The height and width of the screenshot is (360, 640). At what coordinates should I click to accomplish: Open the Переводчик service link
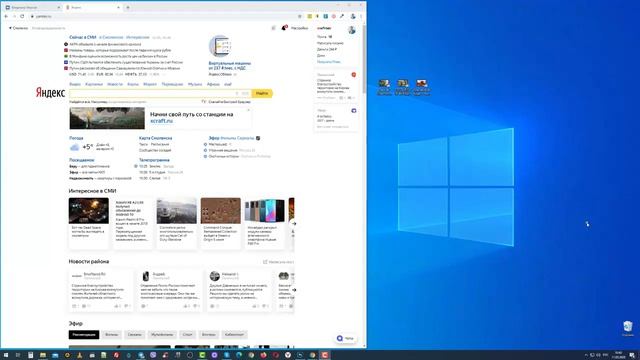click(172, 84)
